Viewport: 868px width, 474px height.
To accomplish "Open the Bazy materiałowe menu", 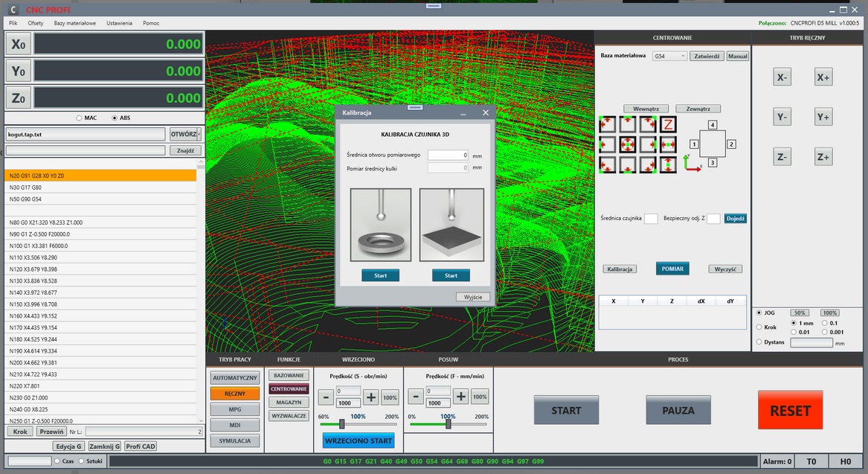I will pyautogui.click(x=74, y=23).
